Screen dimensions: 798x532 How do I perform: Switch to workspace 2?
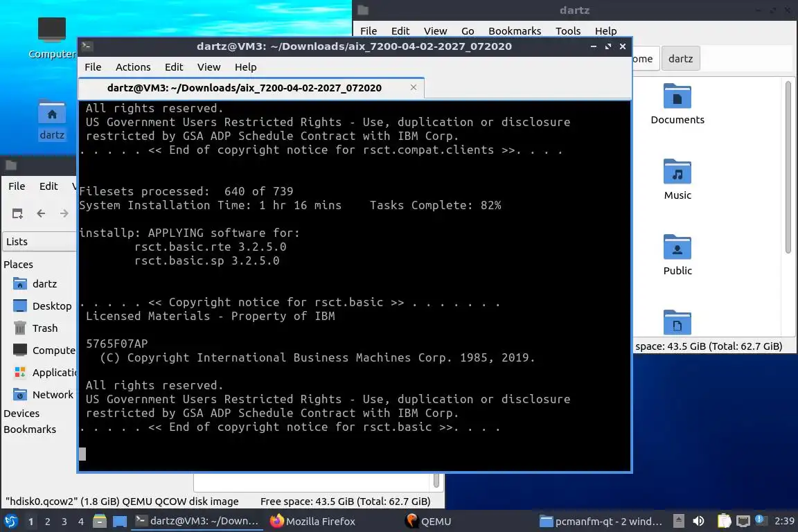(48, 522)
